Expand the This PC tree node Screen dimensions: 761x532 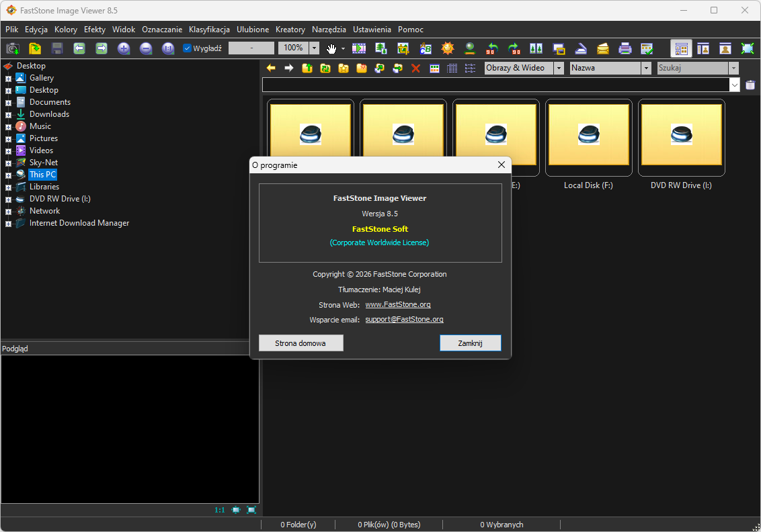tap(8, 175)
